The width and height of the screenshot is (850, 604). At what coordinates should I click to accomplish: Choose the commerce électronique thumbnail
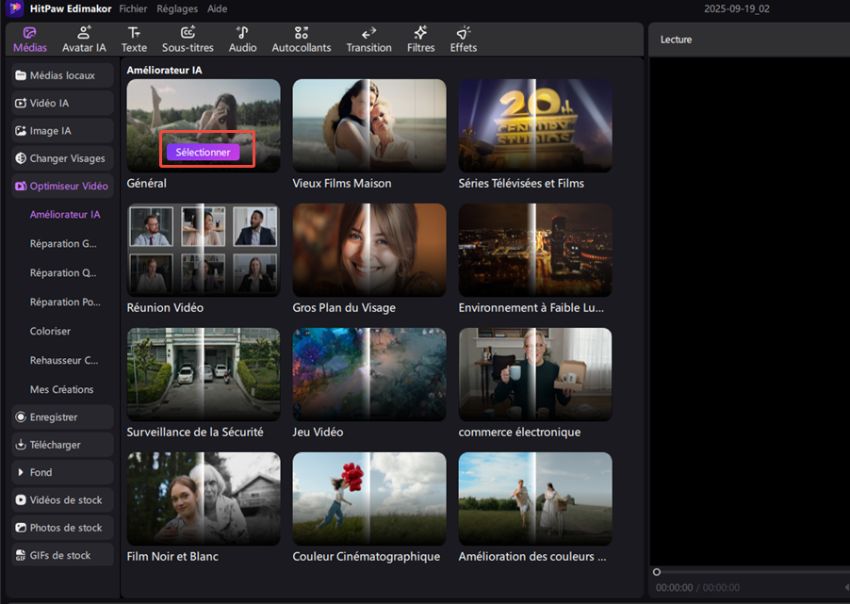(x=535, y=374)
